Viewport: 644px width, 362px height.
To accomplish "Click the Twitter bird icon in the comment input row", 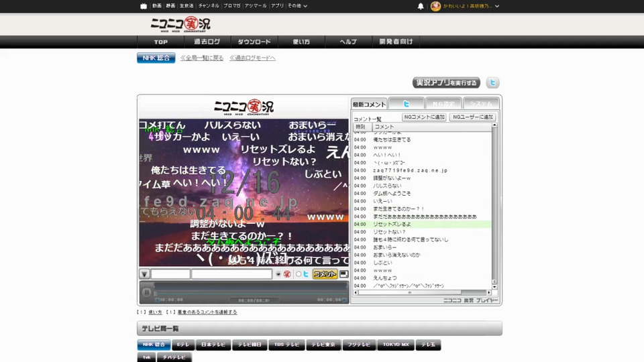I will pos(306,274).
